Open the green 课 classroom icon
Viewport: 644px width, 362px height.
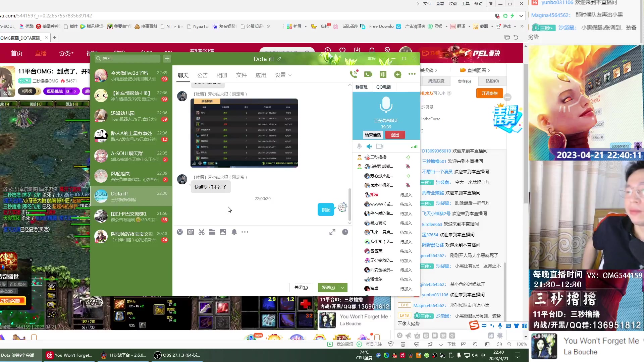click(383, 74)
